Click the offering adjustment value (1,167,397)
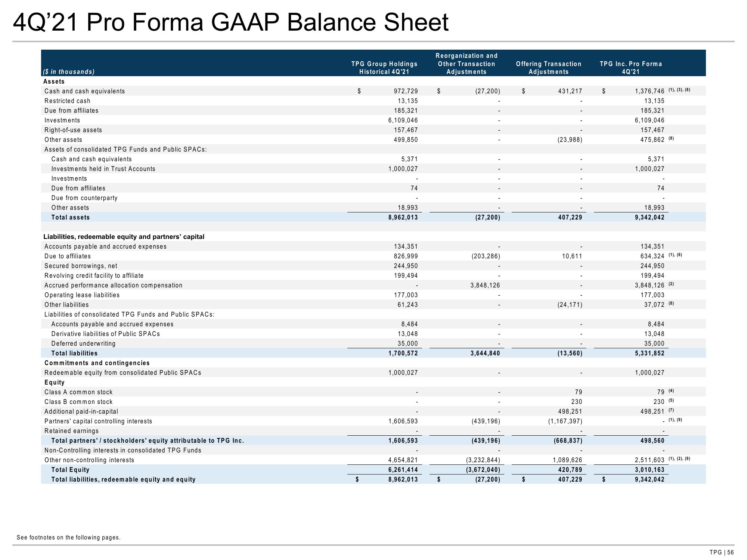 point(565,421)
